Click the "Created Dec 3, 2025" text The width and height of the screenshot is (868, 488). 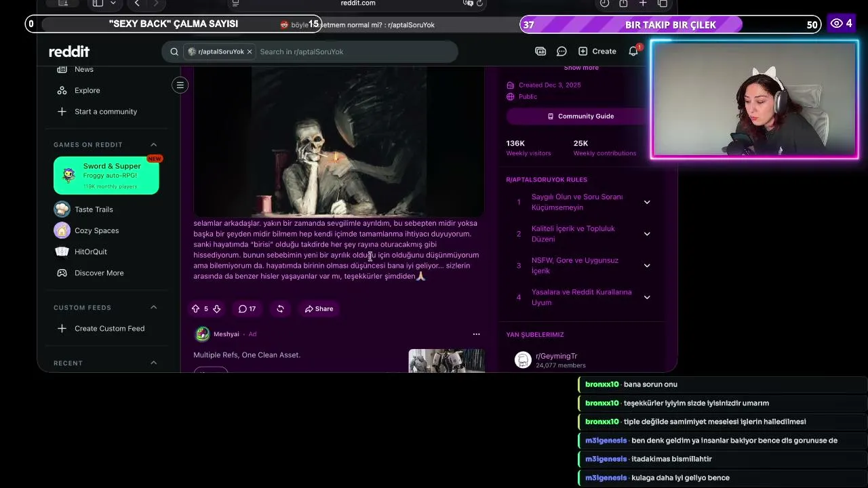coord(550,85)
